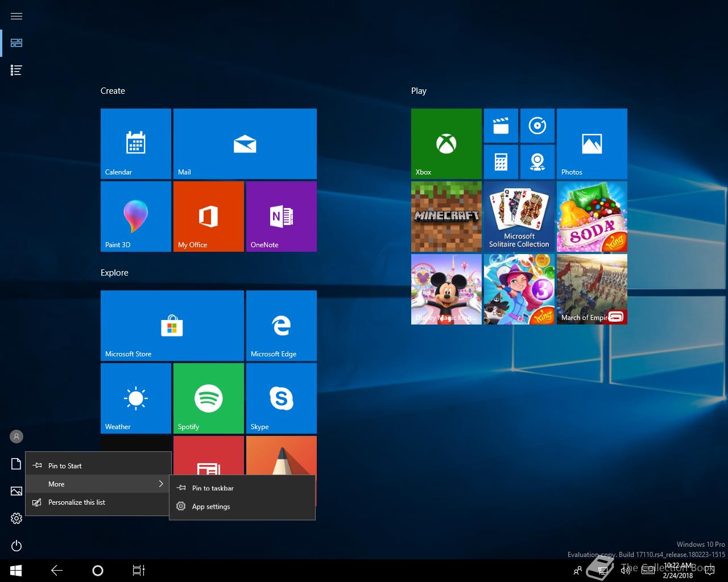
Task: Open App settings from submenu
Action: tap(242, 506)
